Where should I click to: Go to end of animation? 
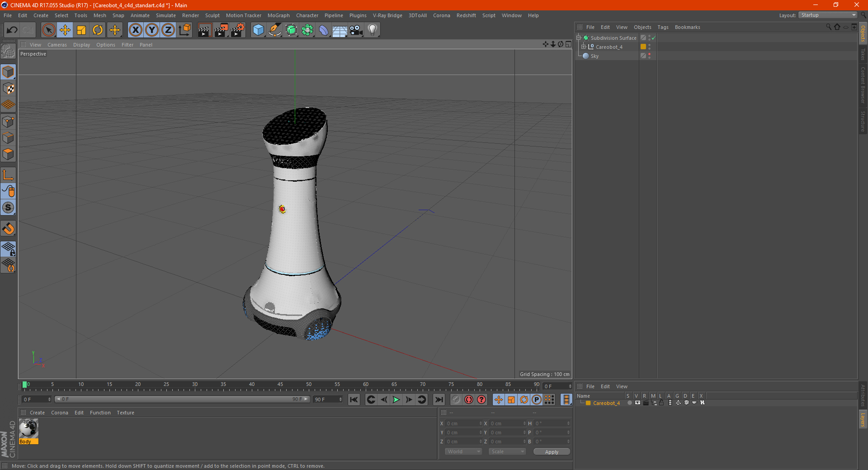pos(439,399)
